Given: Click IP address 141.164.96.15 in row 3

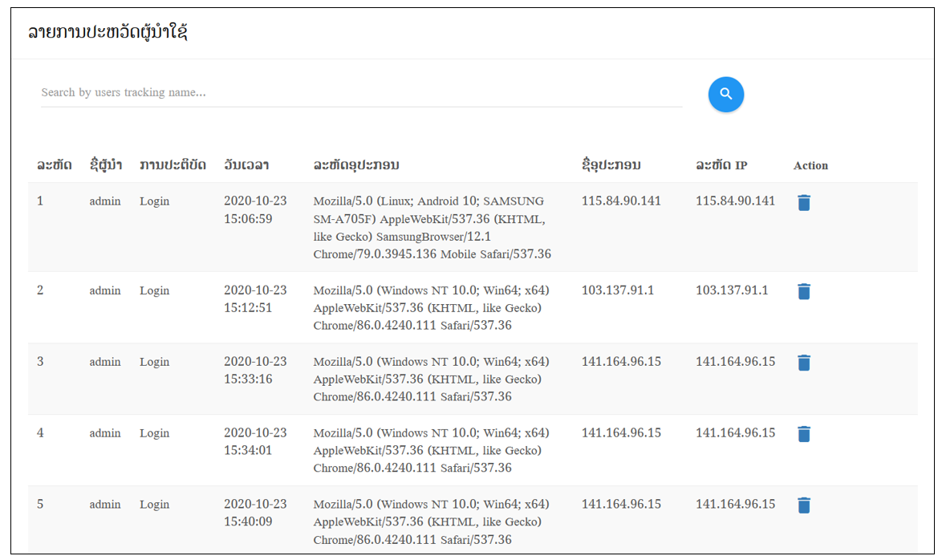Looking at the screenshot, I should point(735,361).
